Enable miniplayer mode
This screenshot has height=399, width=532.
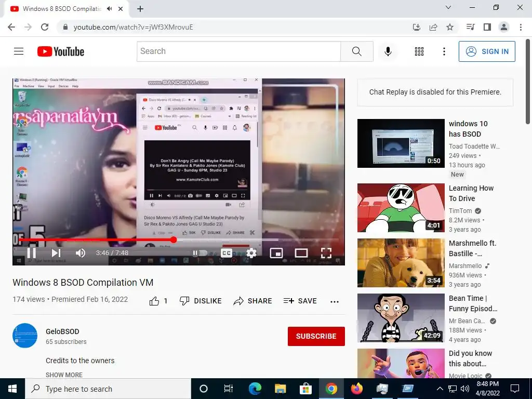pyautogui.click(x=276, y=253)
